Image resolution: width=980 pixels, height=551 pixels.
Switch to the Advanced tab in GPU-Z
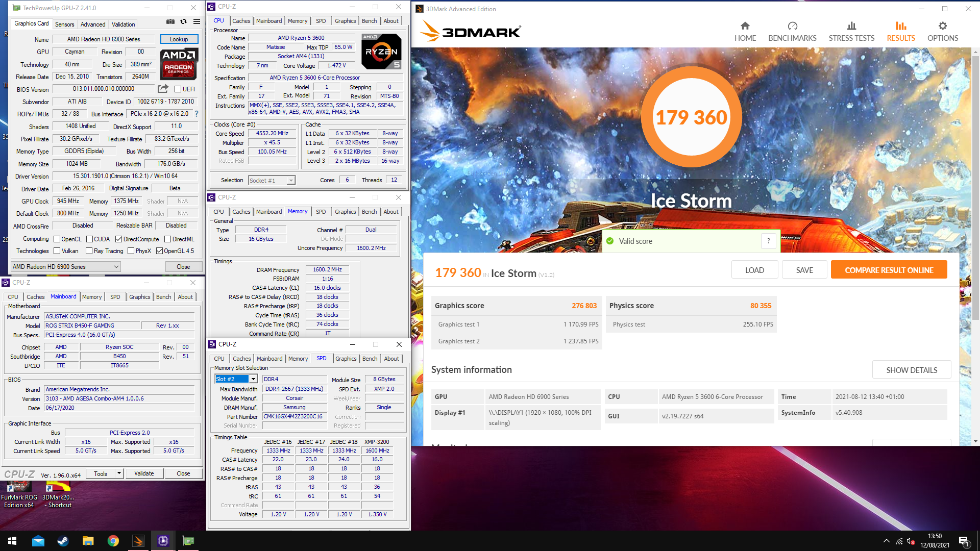93,24
